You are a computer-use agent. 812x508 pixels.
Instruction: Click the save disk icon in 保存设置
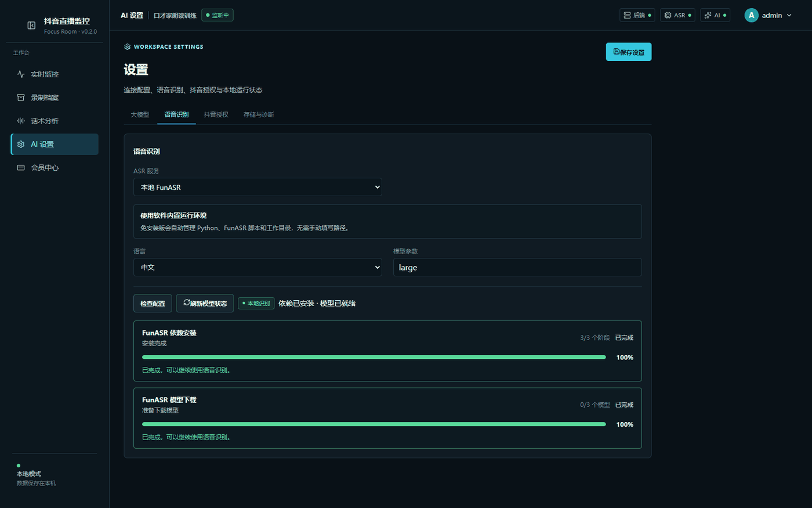(x=617, y=52)
